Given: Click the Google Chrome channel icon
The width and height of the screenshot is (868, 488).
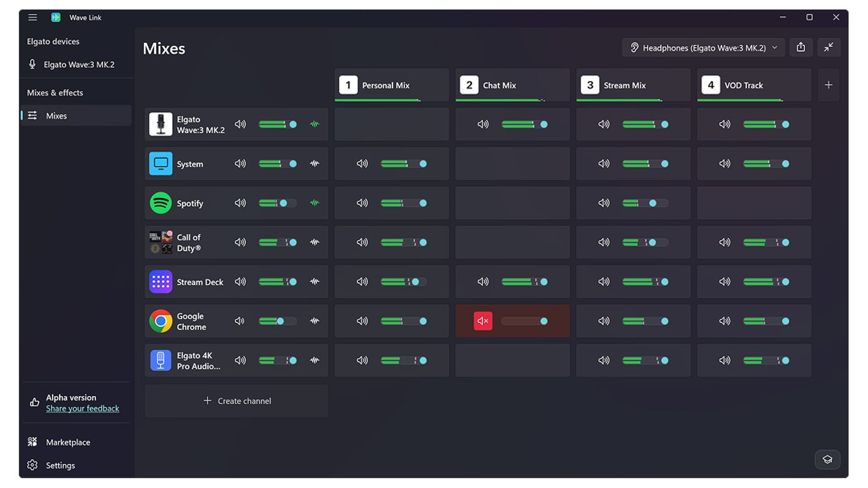Looking at the screenshot, I should [160, 321].
